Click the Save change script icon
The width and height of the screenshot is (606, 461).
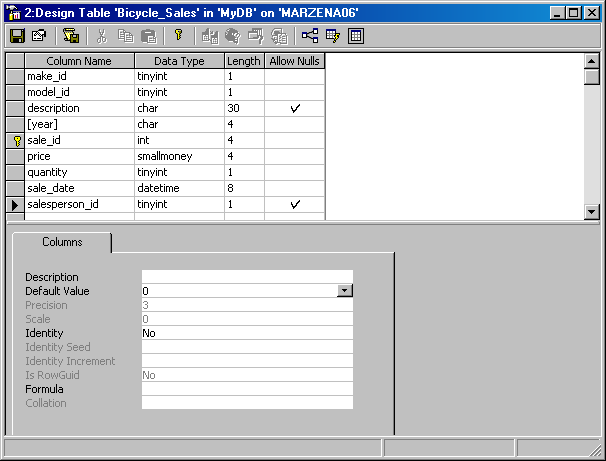coord(71,35)
